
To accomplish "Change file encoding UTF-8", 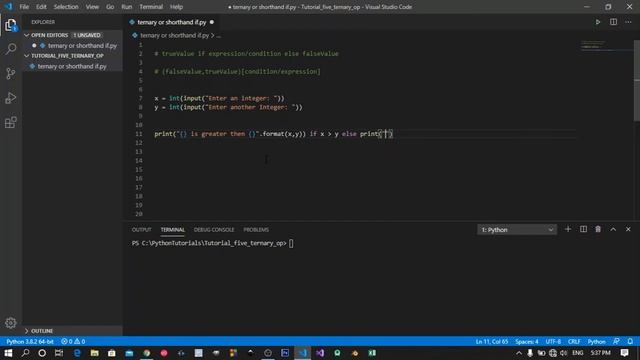I will tap(553, 341).
